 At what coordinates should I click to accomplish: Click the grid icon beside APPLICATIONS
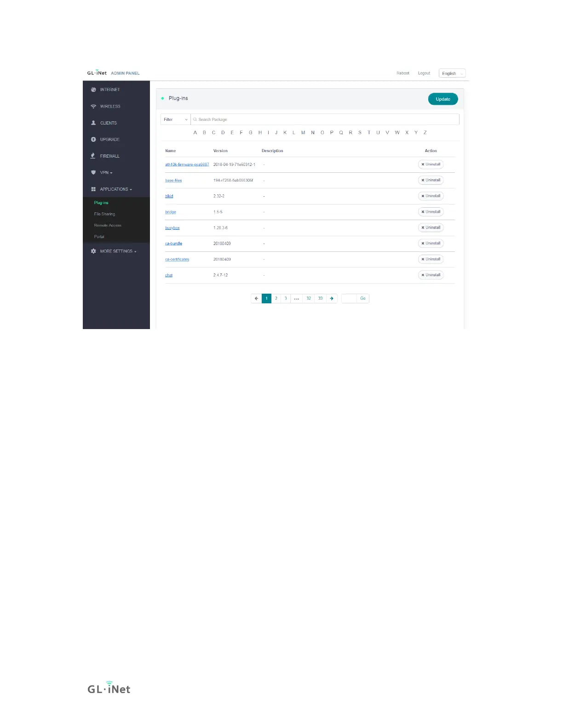93,189
